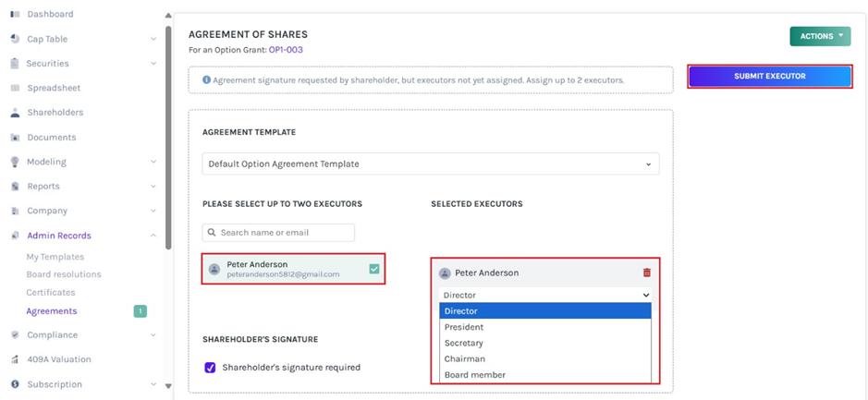
Task: Click the search magnifier icon
Action: [212, 233]
